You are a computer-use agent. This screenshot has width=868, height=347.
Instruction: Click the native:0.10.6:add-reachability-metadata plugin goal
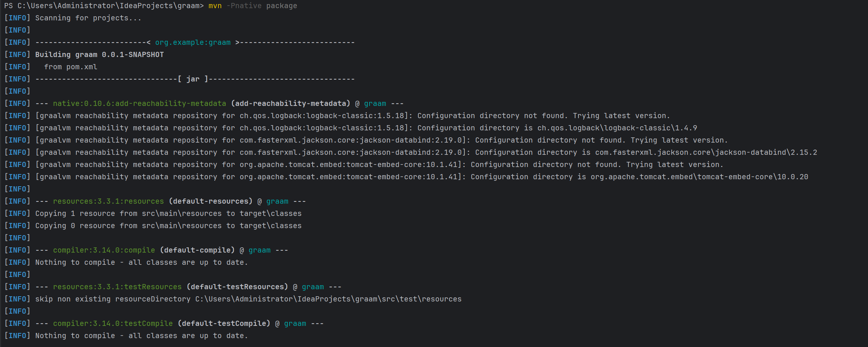[x=139, y=104]
